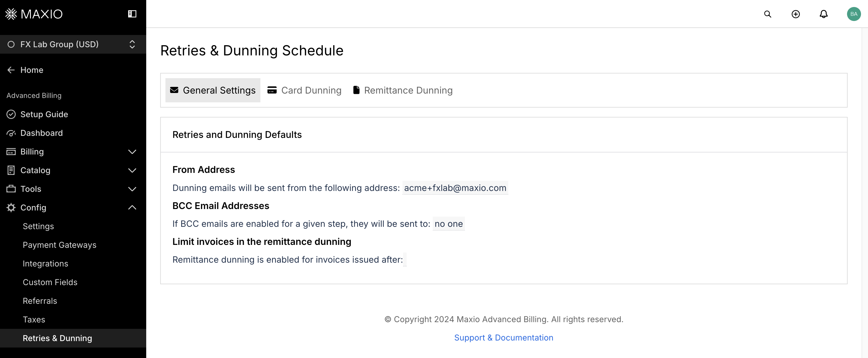Open Custom Fields under Config

(x=50, y=282)
